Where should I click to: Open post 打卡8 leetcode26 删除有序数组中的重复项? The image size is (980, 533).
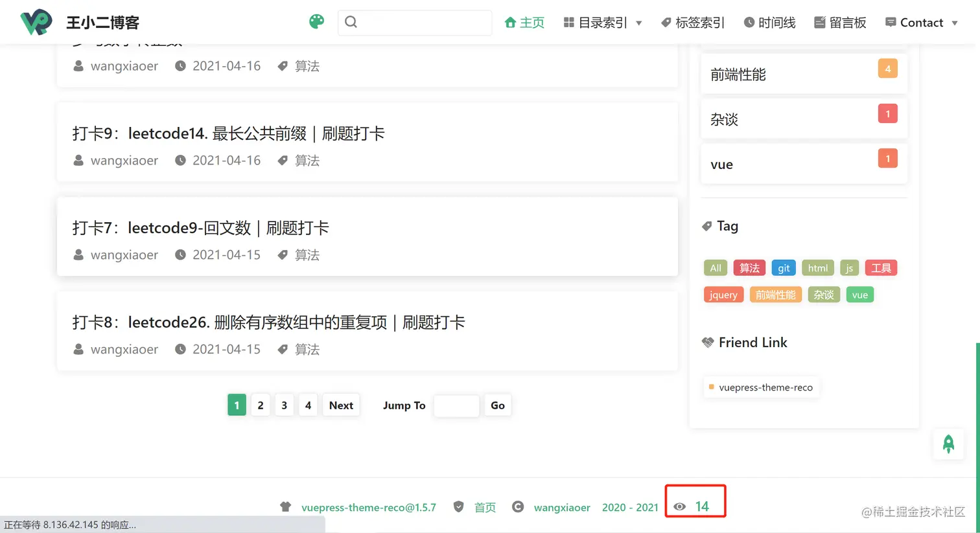coord(268,323)
